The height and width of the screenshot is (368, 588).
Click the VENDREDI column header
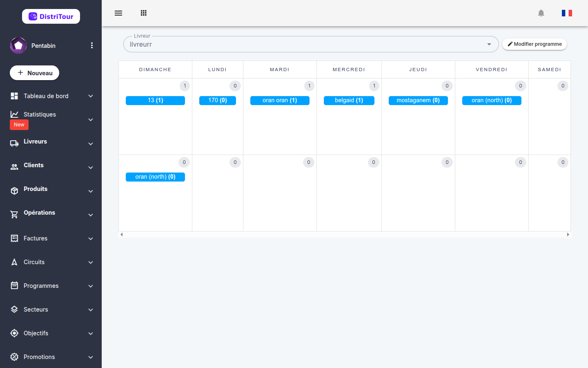492,70
